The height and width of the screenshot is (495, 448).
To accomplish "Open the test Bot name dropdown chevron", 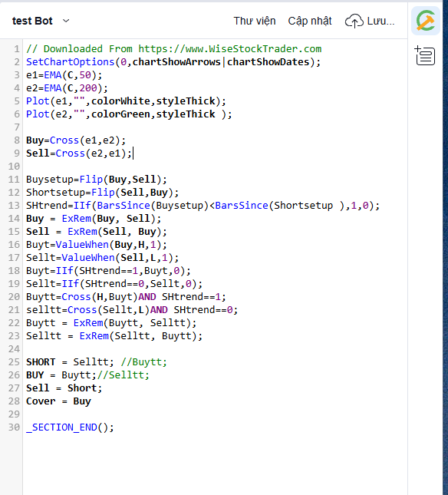I will [x=66, y=21].
